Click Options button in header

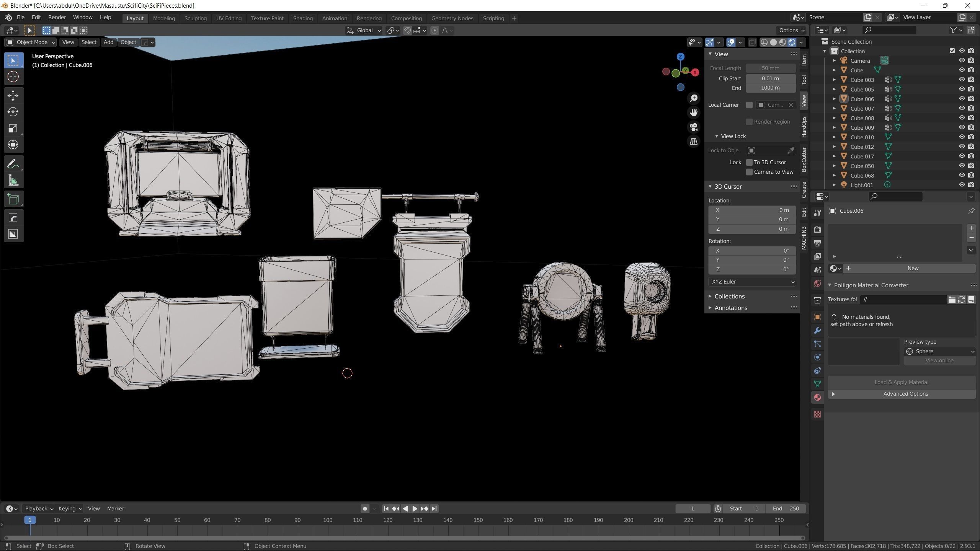click(x=792, y=30)
